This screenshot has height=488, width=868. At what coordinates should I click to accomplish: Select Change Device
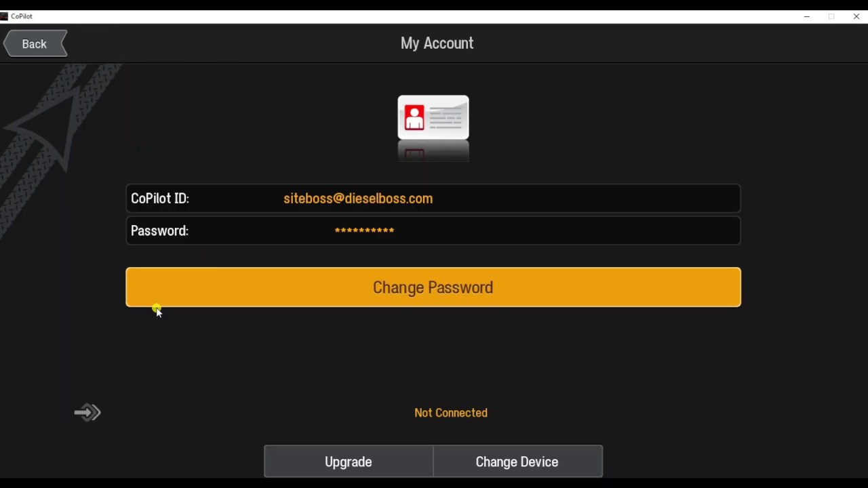tap(517, 462)
